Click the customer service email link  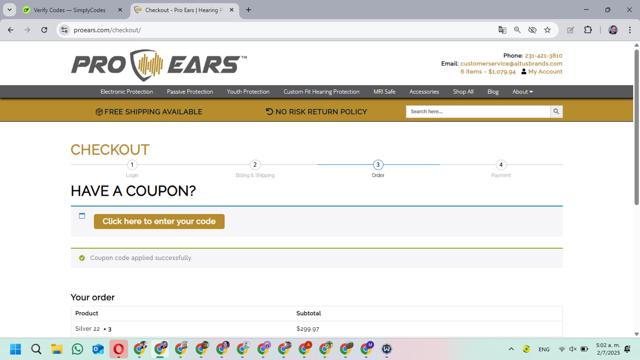point(511,64)
